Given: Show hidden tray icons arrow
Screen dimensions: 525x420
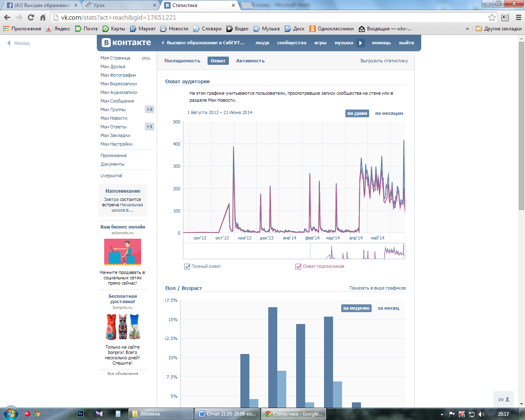Looking at the screenshot, I should click(x=442, y=414).
